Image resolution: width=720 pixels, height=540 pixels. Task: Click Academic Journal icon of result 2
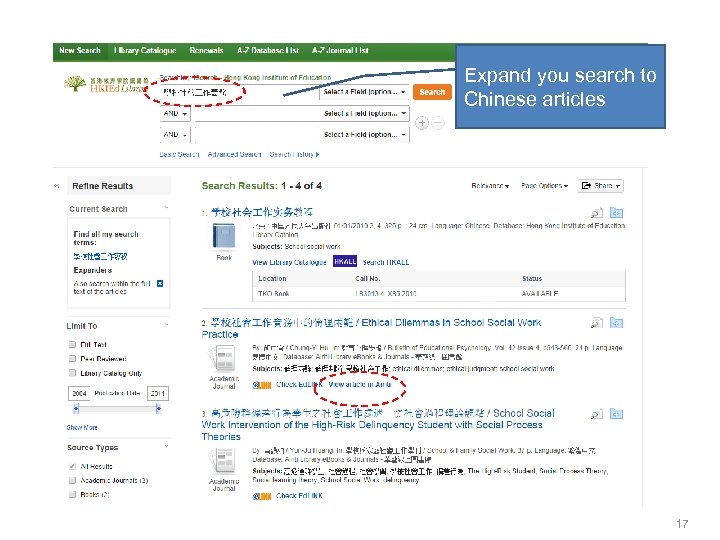(x=224, y=359)
